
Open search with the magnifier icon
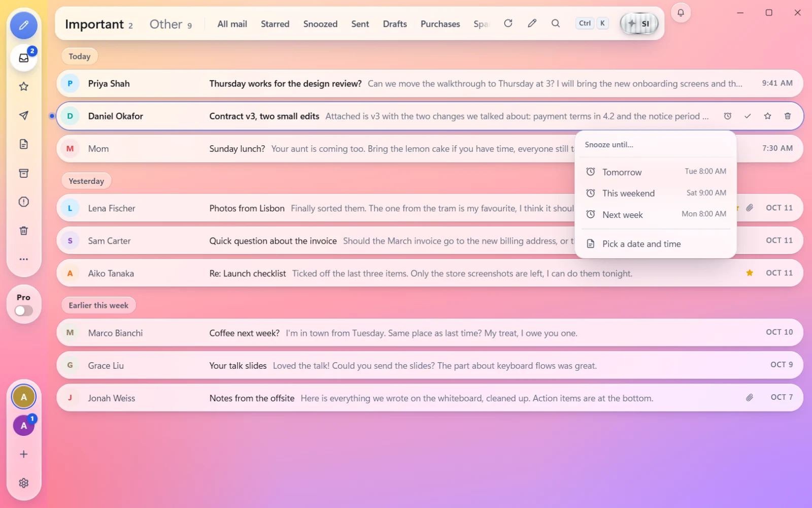pos(556,23)
